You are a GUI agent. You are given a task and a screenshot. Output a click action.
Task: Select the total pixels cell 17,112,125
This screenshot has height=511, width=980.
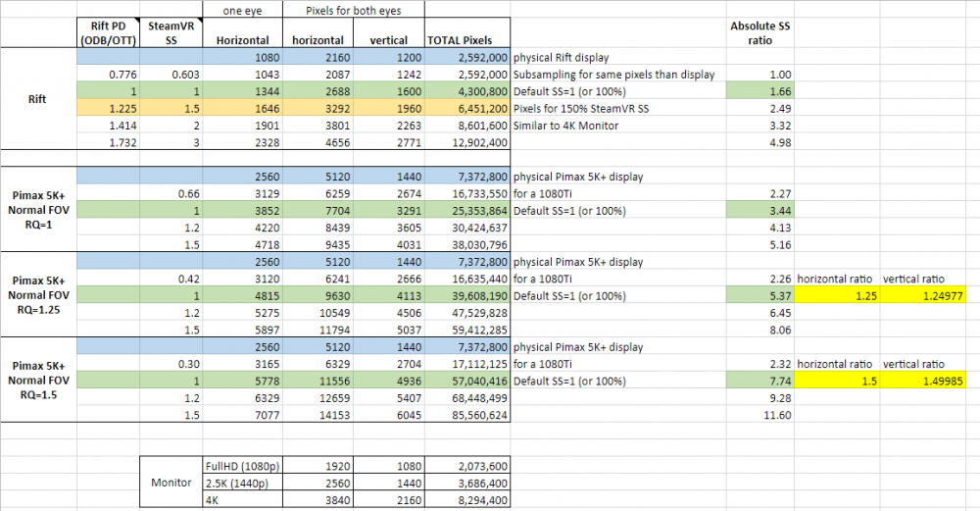tap(467, 364)
